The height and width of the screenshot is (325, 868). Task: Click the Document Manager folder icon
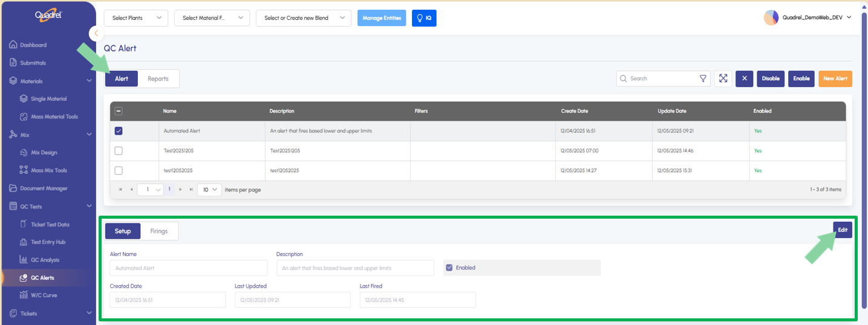[x=13, y=188]
